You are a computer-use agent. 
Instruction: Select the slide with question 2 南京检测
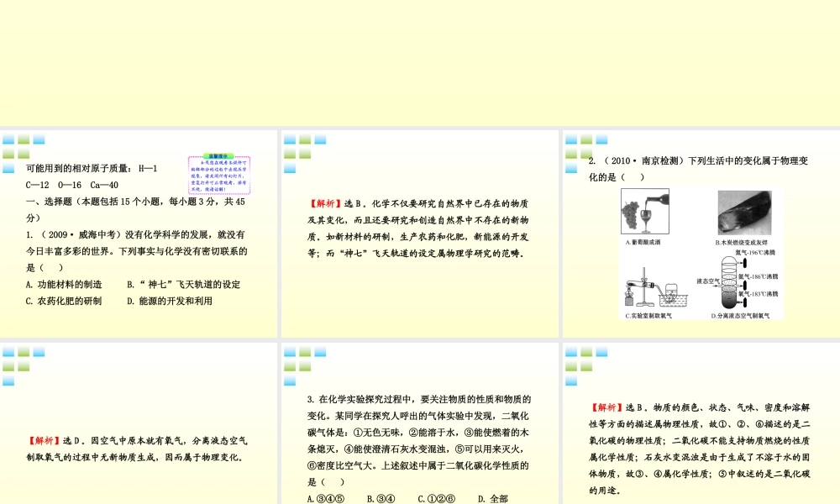(x=701, y=234)
